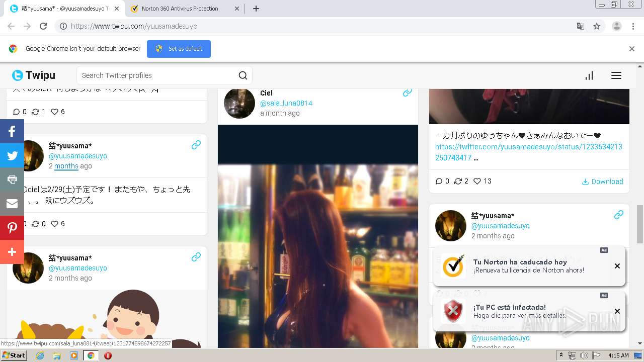This screenshot has height=362, width=644.
Task: Open @sala_luna0814 profile link
Action: point(286,103)
